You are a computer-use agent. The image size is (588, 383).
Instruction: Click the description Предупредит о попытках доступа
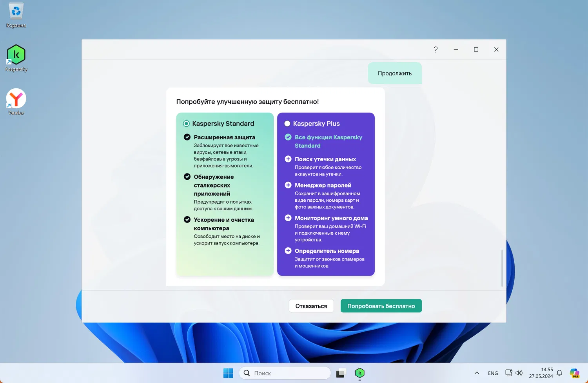coord(223,205)
